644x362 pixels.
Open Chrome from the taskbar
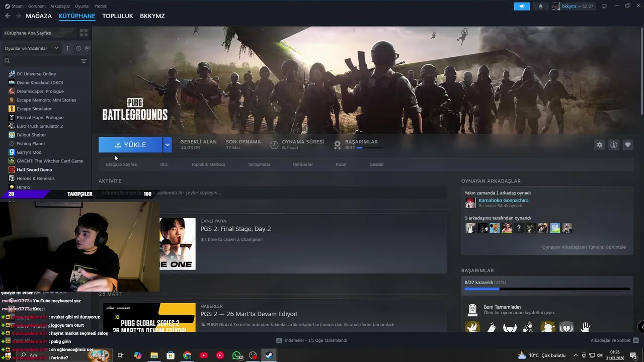tap(187, 355)
